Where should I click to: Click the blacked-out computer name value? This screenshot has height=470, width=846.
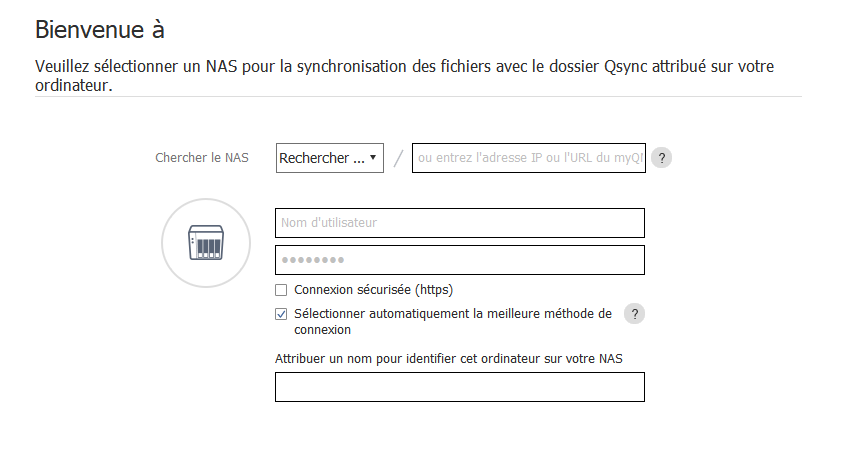click(x=310, y=387)
